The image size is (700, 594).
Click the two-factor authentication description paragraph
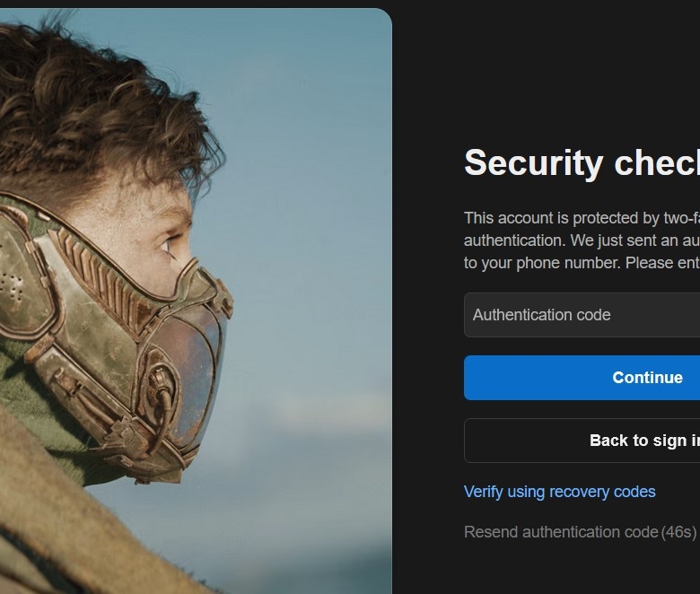pos(582,240)
